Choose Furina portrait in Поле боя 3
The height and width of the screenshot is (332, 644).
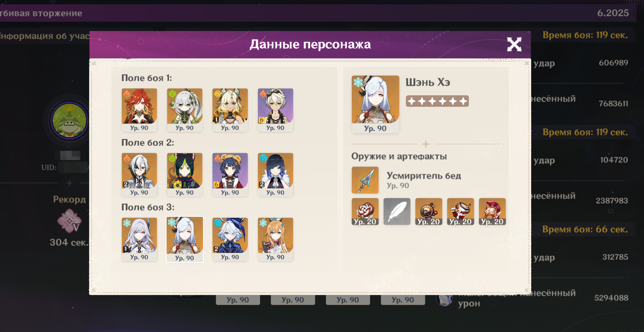pyautogui.click(x=230, y=239)
